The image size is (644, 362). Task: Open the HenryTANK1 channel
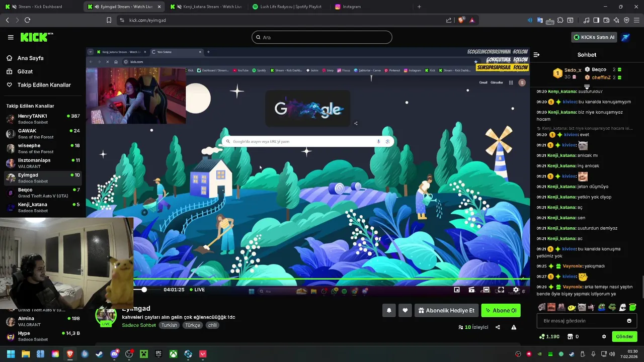[x=43, y=119]
